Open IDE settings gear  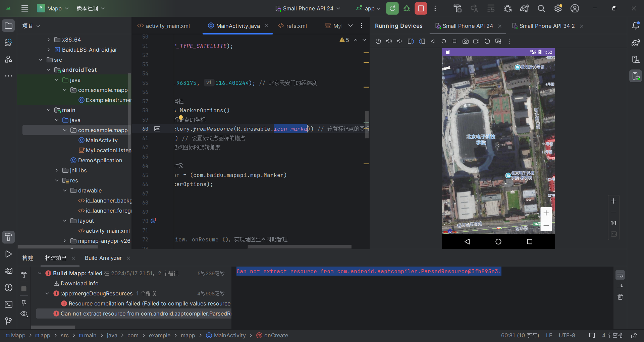point(558,8)
